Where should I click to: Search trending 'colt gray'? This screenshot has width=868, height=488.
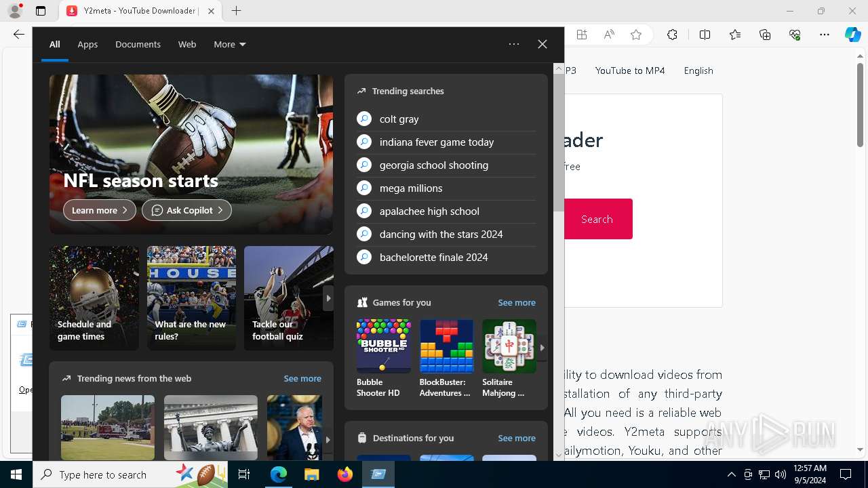pyautogui.click(x=446, y=119)
